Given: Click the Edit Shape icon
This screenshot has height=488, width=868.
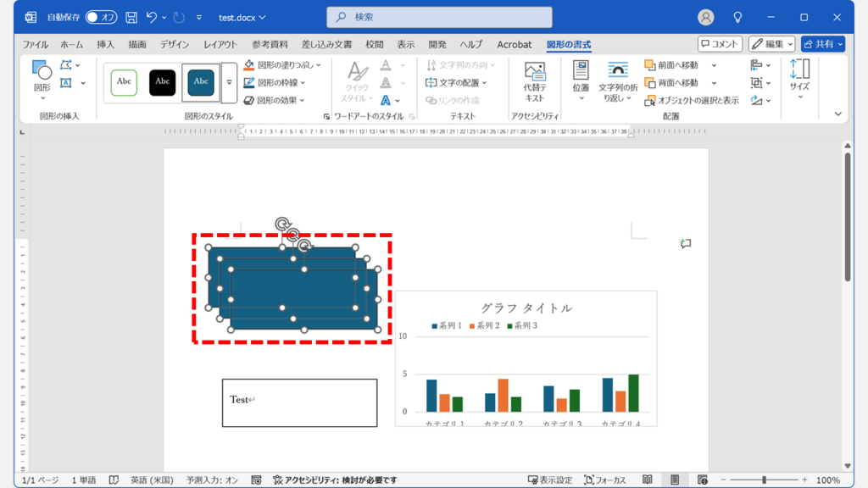Looking at the screenshot, I should coord(66,65).
